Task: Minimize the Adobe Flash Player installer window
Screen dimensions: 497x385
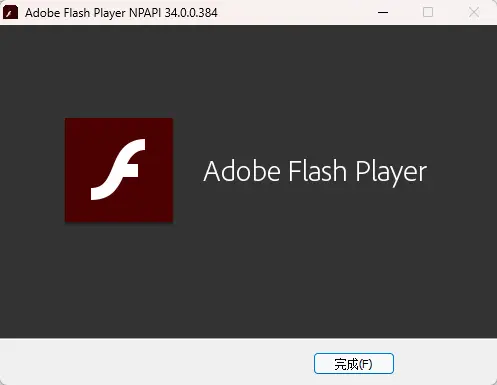Action: point(383,13)
